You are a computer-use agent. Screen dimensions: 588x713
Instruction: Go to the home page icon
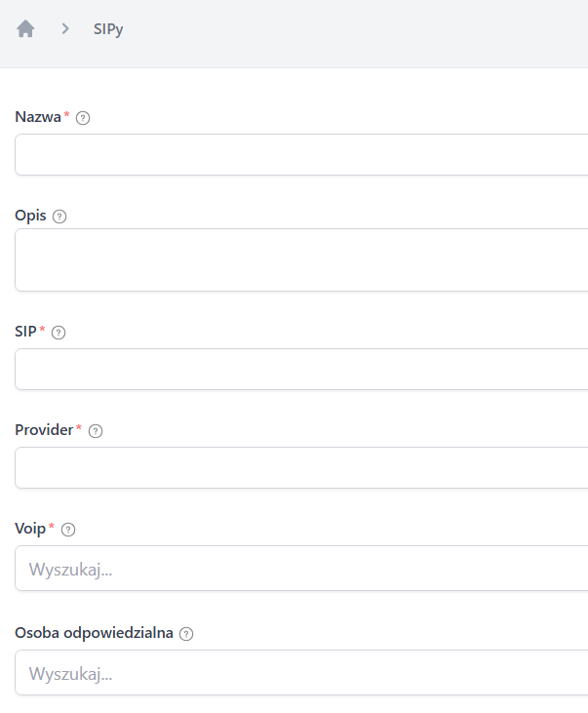25,29
